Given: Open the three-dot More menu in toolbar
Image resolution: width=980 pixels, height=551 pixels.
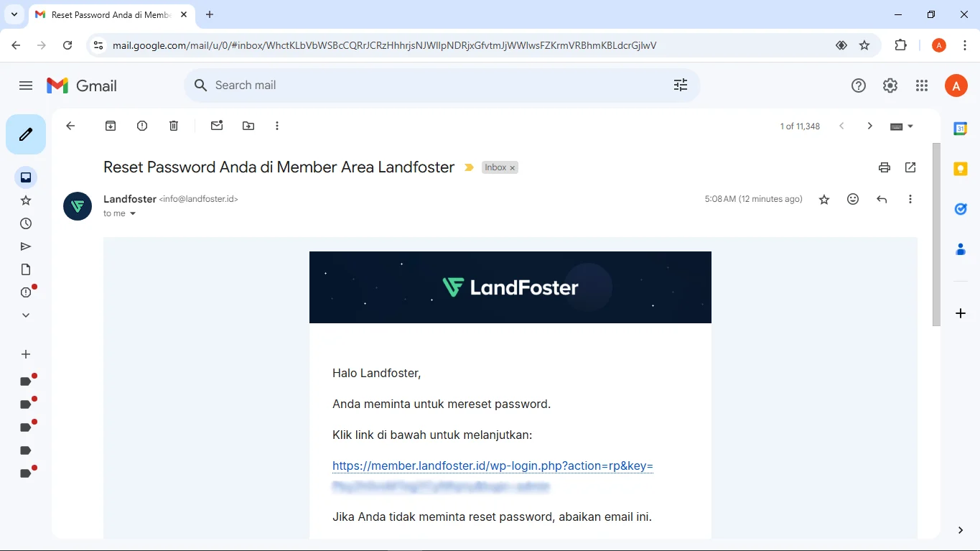Looking at the screenshot, I should click(277, 126).
